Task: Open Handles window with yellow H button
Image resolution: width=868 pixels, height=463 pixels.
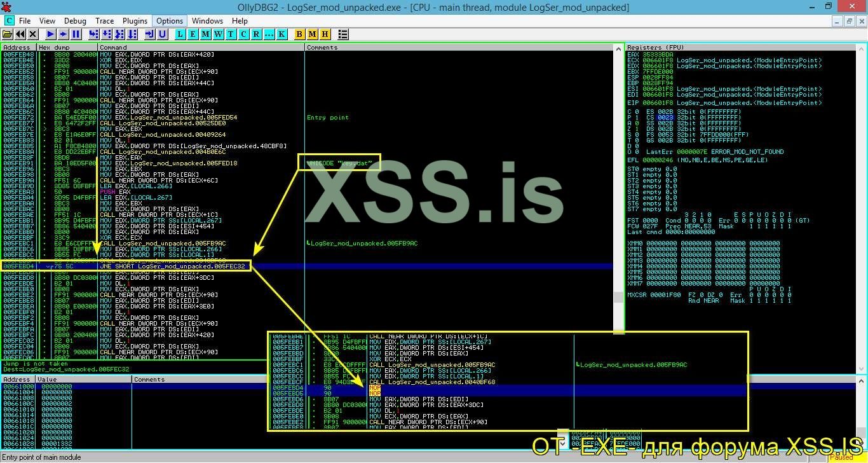Action: click(x=325, y=34)
